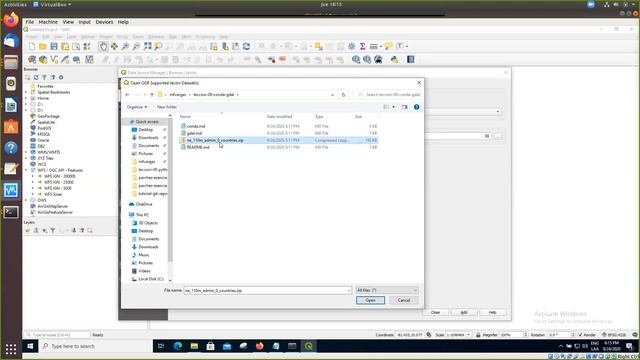Click the Ubuntu Software icon in dock
The image size is (640, 360).
[11, 127]
